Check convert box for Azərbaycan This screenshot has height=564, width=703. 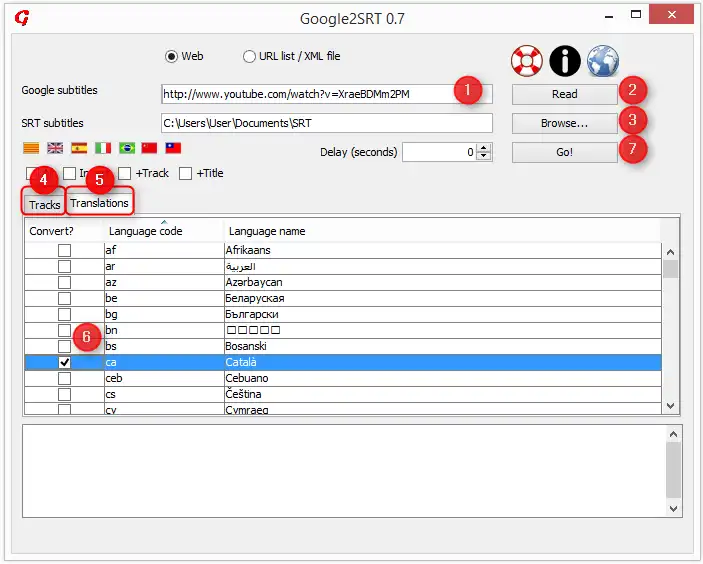click(x=65, y=282)
